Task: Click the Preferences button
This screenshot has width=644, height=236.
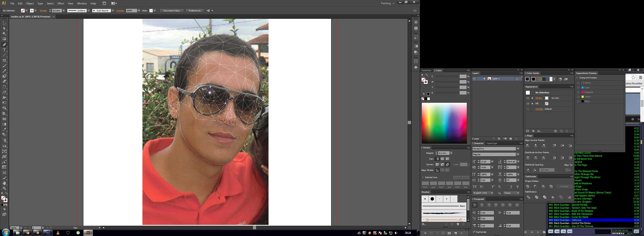Action: pyautogui.click(x=195, y=11)
